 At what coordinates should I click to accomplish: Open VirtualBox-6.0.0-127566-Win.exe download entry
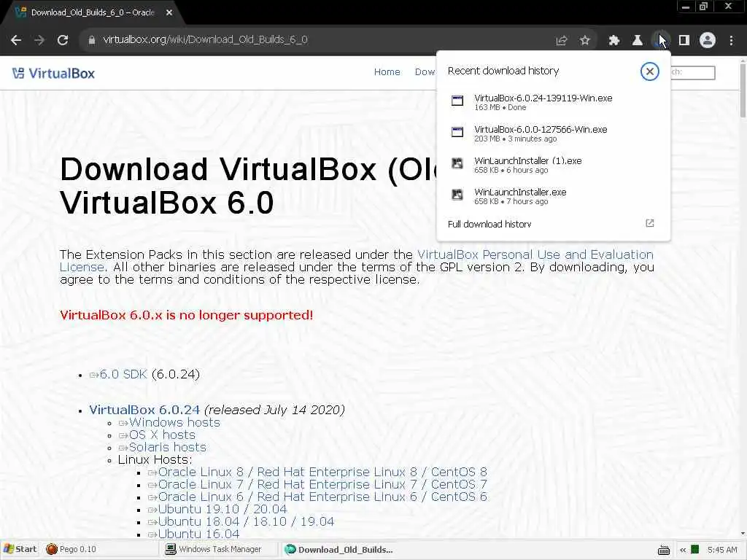pyautogui.click(x=554, y=133)
